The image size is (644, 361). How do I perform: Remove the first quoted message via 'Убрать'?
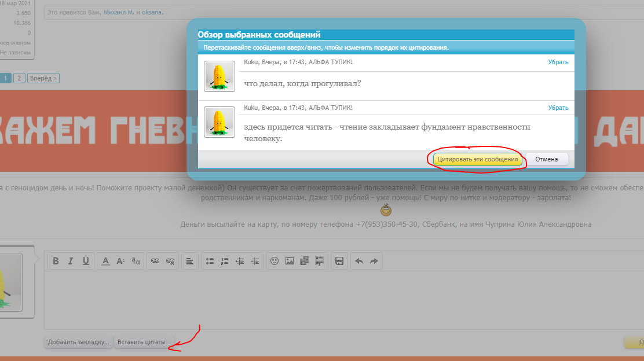(558, 62)
